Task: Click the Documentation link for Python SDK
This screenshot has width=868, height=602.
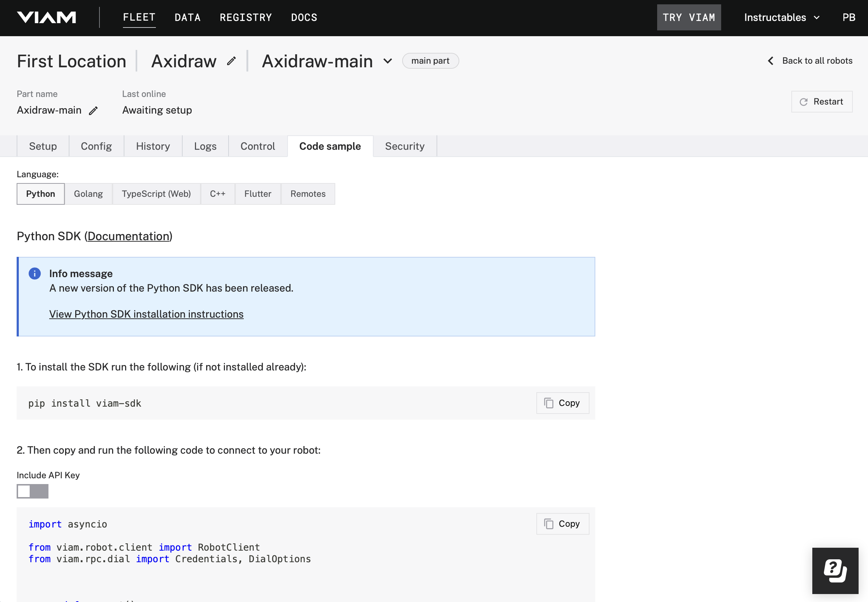Action: [128, 236]
